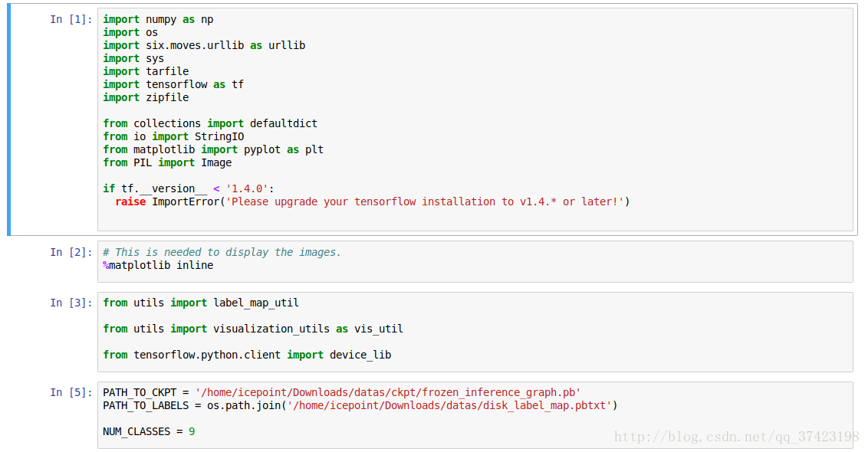Click the 'import tensorflow as tf' line

tap(173, 84)
